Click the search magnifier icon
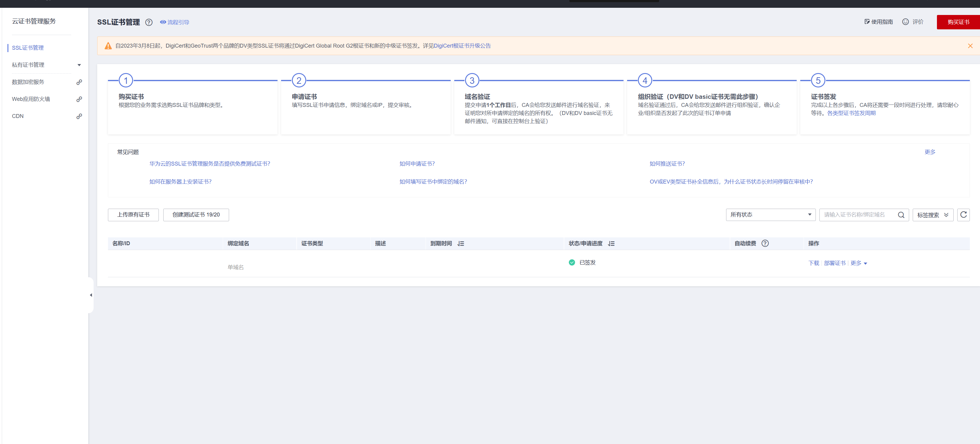Image resolution: width=980 pixels, height=444 pixels. pyautogui.click(x=901, y=215)
